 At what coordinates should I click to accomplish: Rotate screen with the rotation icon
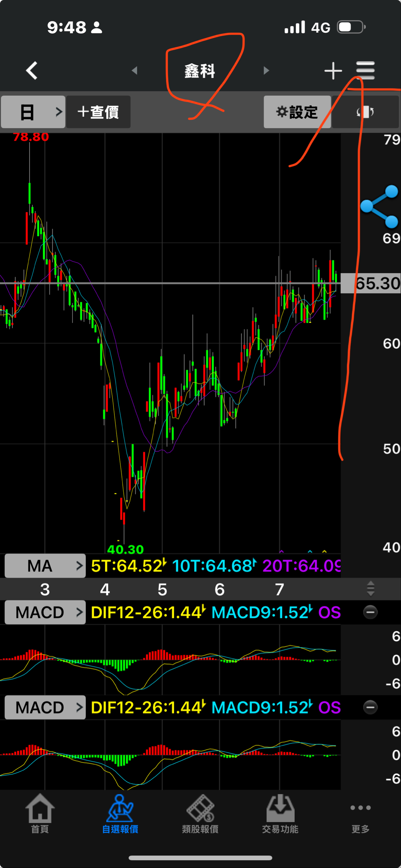[x=365, y=112]
